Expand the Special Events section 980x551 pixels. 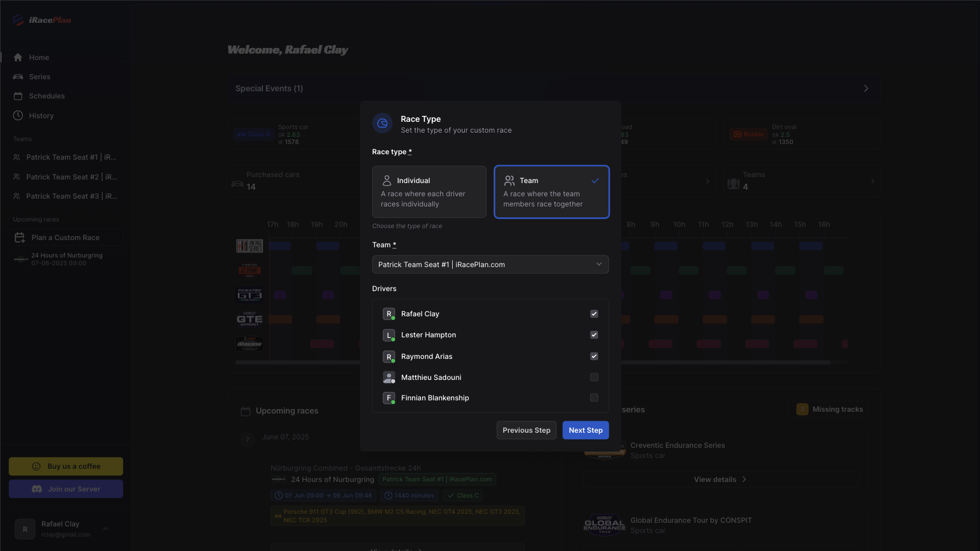coord(866,88)
